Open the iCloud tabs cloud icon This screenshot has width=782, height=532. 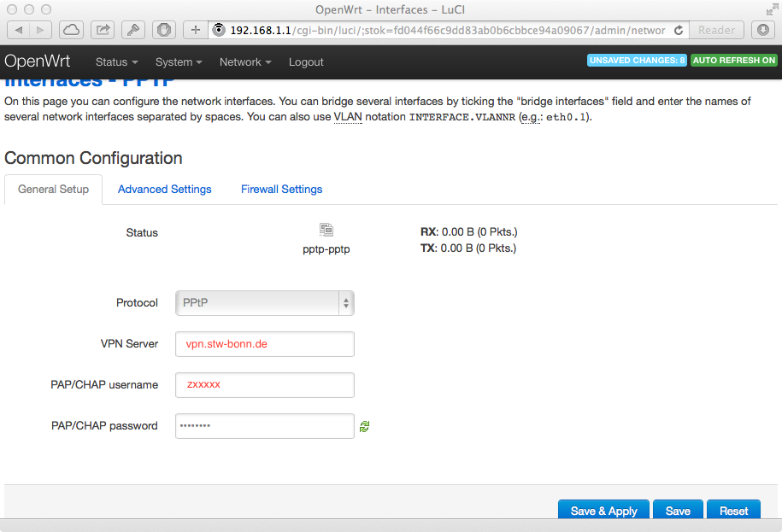pos(71,31)
